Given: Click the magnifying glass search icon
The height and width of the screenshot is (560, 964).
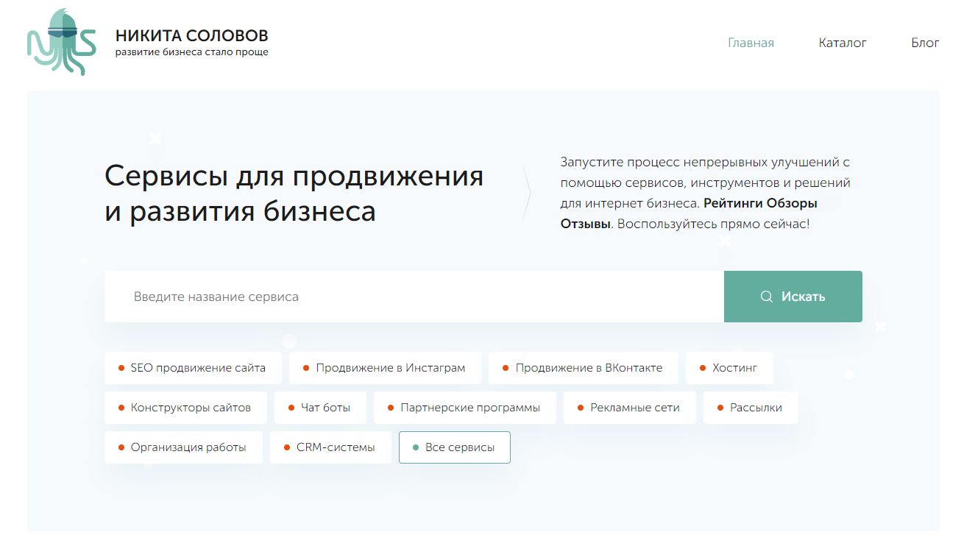Looking at the screenshot, I should 765,296.
